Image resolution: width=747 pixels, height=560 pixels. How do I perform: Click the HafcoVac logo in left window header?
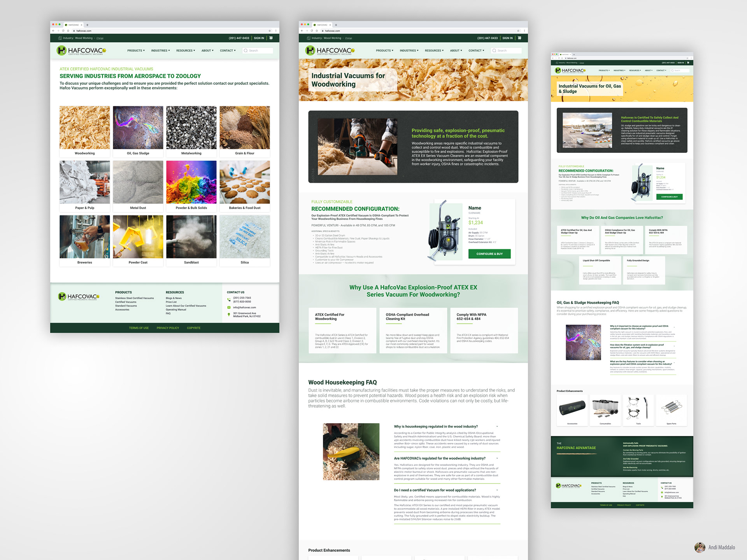pos(81,51)
